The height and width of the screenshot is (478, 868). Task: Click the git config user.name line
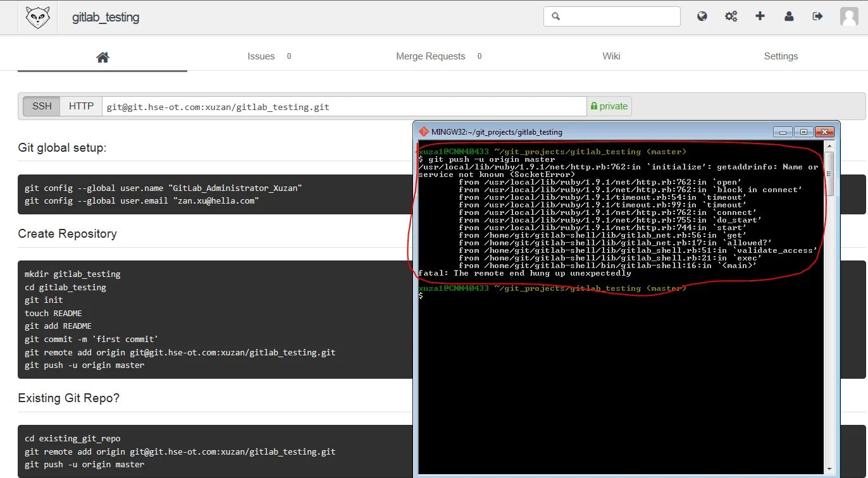coord(163,188)
